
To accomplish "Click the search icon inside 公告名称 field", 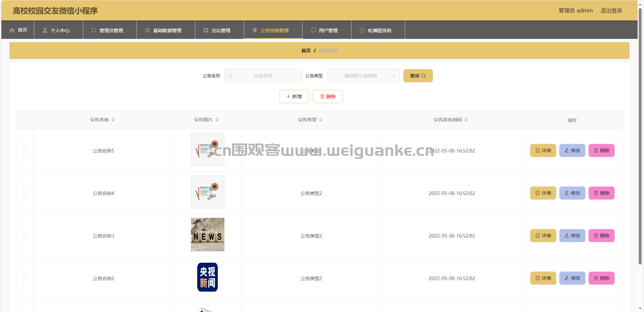I will tap(230, 76).
